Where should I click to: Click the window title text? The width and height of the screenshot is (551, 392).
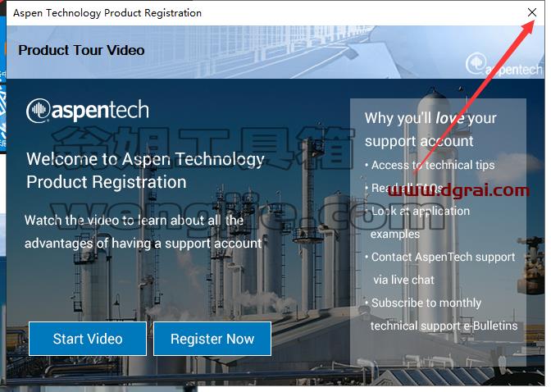pos(107,13)
